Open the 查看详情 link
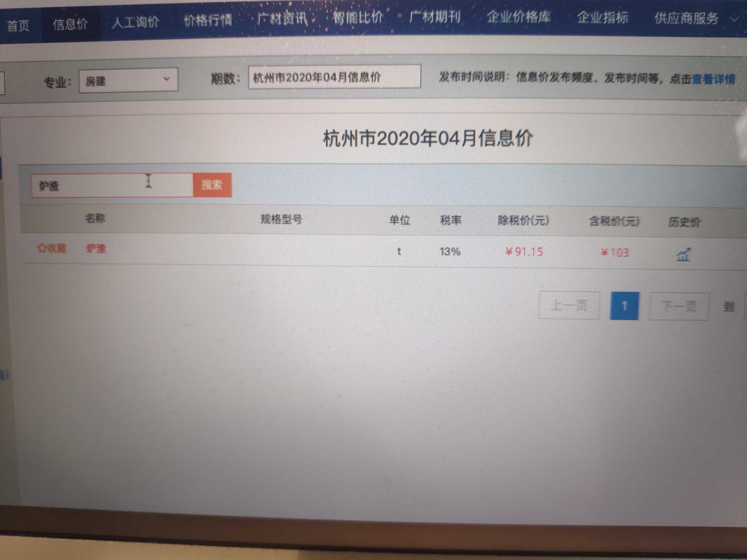 713,79
